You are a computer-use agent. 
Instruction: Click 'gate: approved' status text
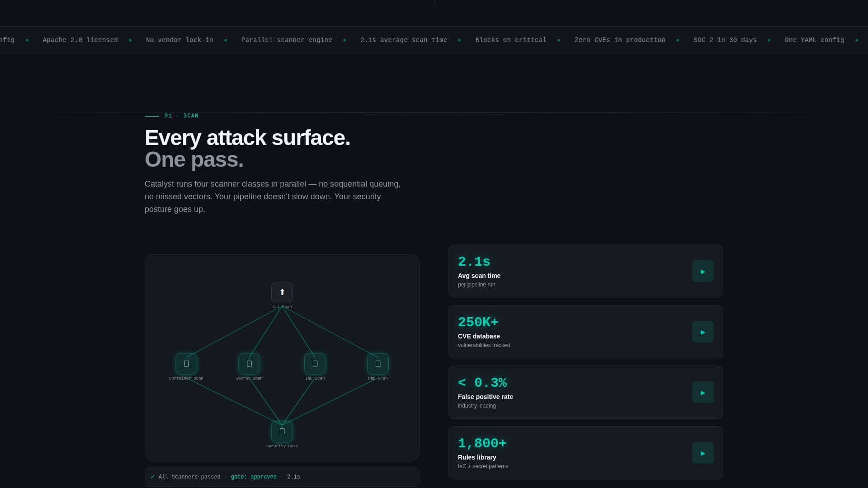254,477
